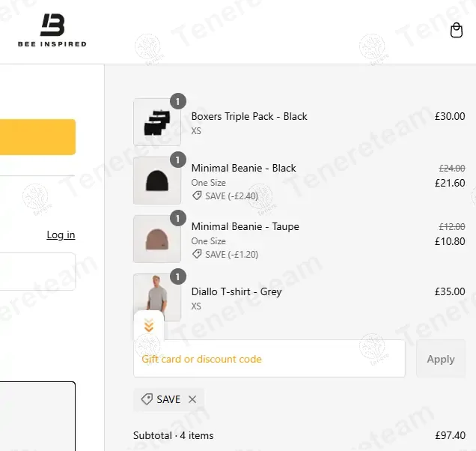The width and height of the screenshot is (476, 451).
Task: Click the tag icon in SAVE chip
Action: pyautogui.click(x=147, y=399)
